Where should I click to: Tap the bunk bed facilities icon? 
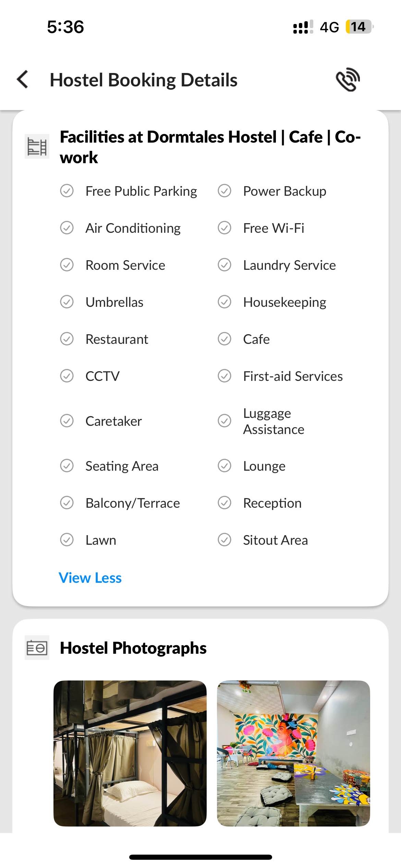[37, 146]
